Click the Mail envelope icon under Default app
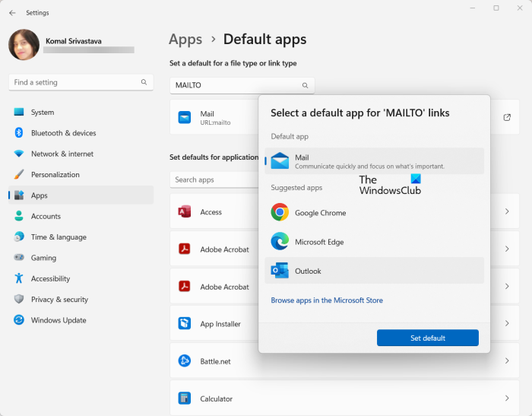Viewport: 532px width, 416px height. 280,160
